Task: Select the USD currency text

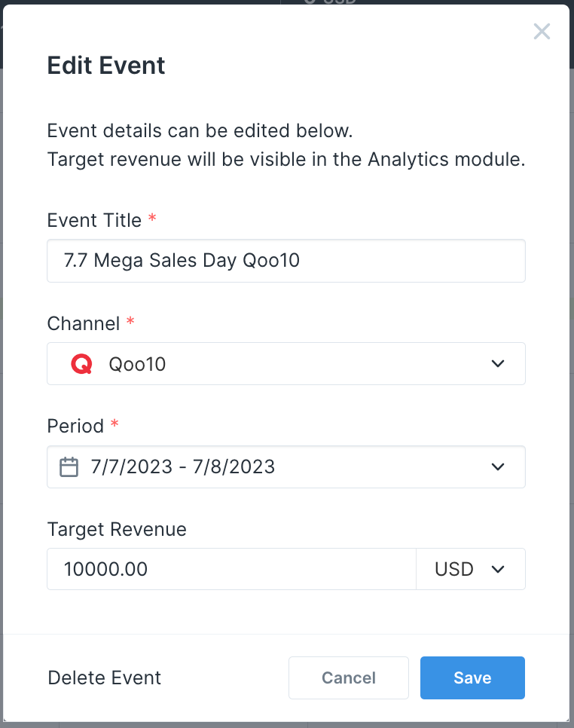Action: [x=454, y=569]
